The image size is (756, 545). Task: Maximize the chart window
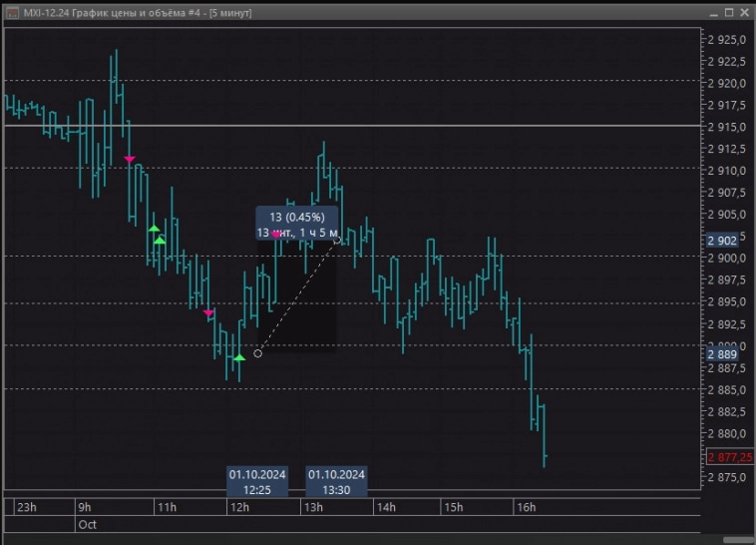[x=729, y=12]
